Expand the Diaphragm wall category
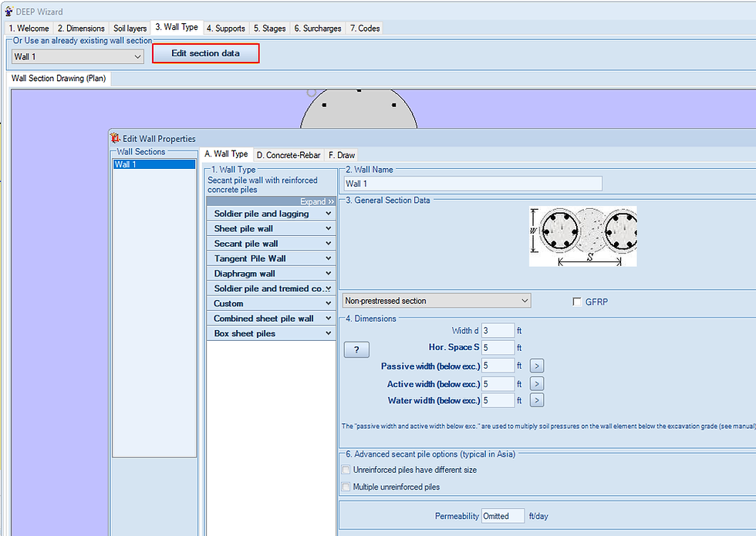Viewport: 756px width, 536px height. 271,273
